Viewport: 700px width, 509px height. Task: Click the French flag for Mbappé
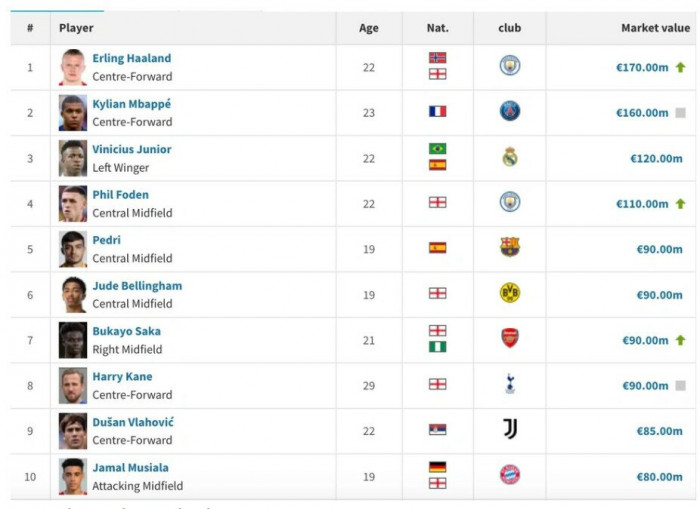pyautogui.click(x=437, y=112)
